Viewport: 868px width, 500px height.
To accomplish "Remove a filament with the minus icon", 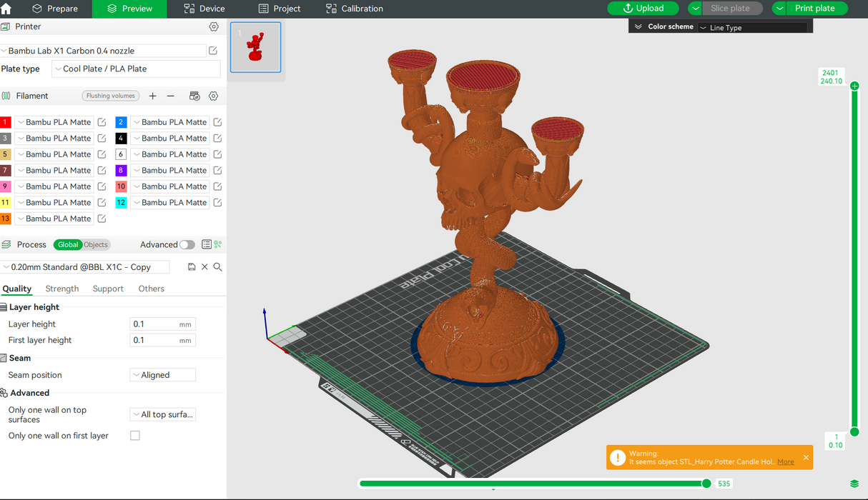I will click(171, 96).
